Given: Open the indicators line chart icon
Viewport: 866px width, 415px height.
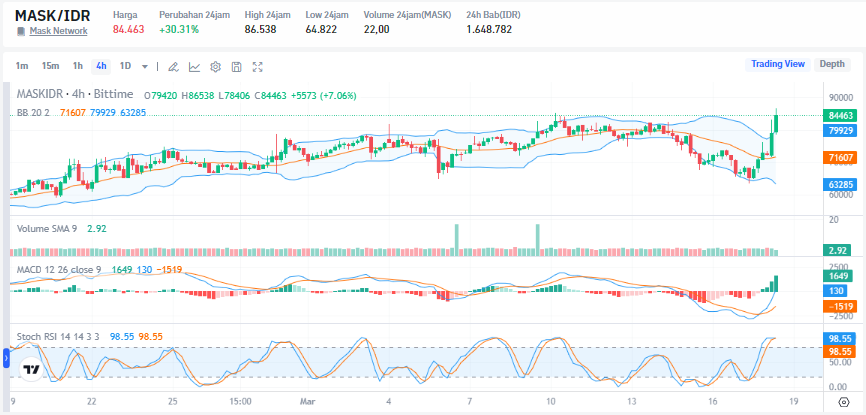Looking at the screenshot, I should pyautogui.click(x=194, y=67).
